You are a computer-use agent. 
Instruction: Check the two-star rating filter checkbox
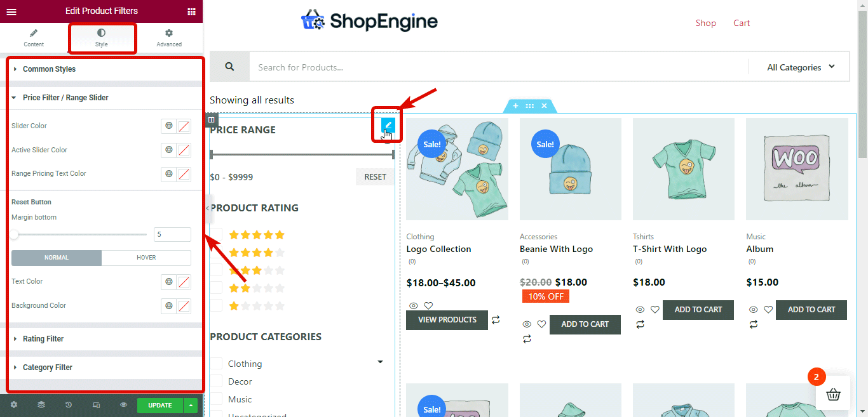pos(216,288)
